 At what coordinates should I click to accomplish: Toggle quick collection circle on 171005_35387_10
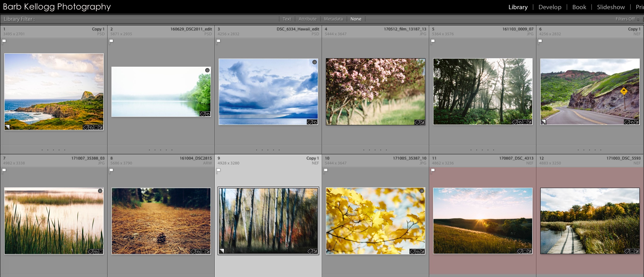[x=422, y=191]
